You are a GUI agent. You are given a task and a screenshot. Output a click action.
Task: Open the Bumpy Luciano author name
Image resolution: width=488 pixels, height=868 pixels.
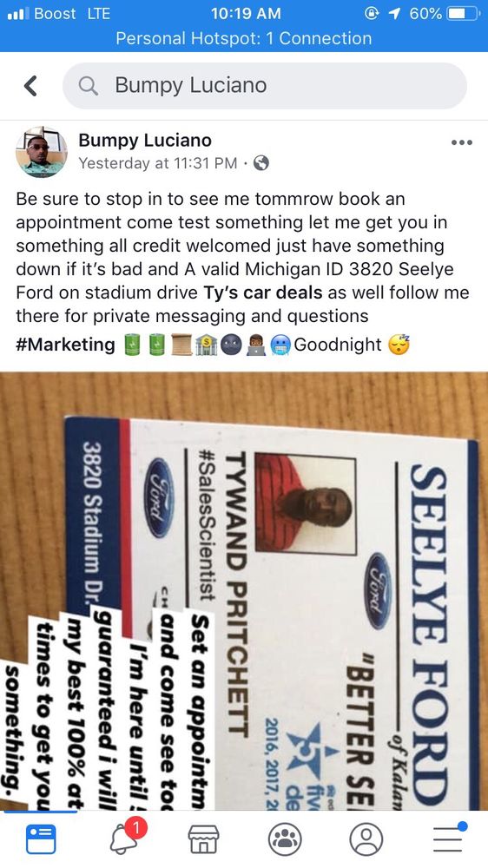click(144, 140)
